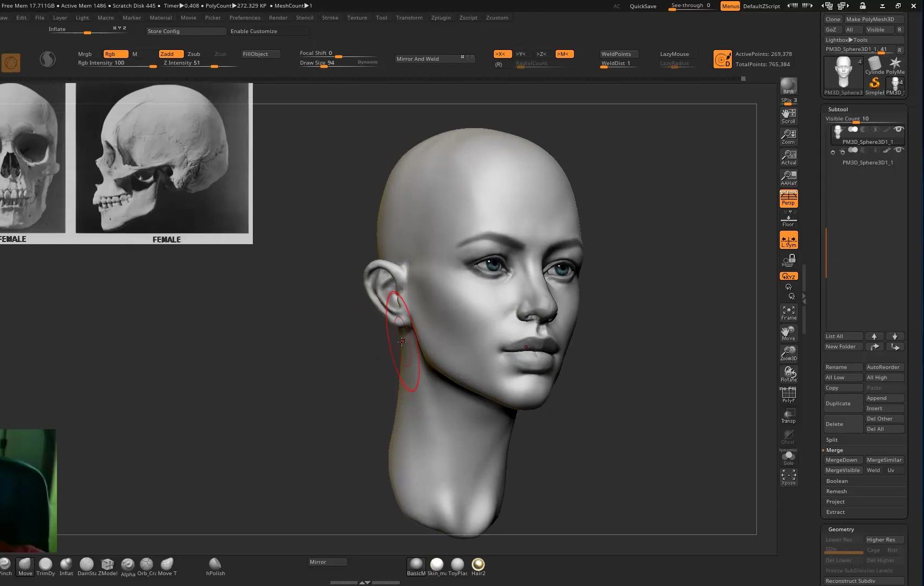Open the Zplugin menu

(x=441, y=17)
